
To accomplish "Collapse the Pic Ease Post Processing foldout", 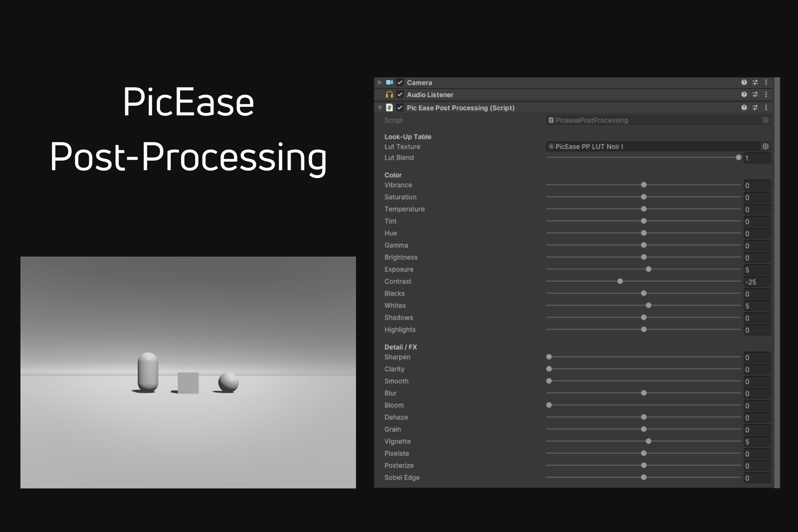I will point(380,108).
